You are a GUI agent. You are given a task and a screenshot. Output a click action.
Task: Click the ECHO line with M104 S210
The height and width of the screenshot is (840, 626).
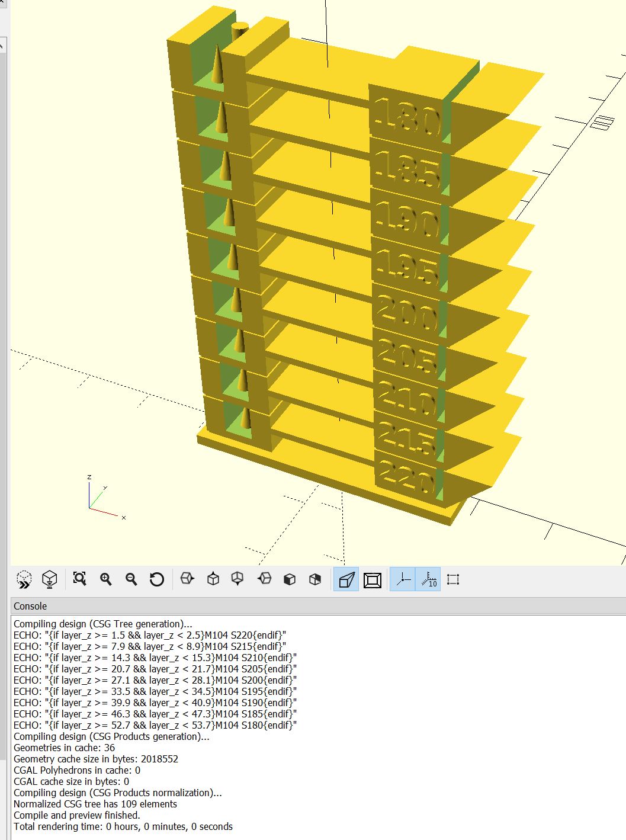pyautogui.click(x=155, y=658)
